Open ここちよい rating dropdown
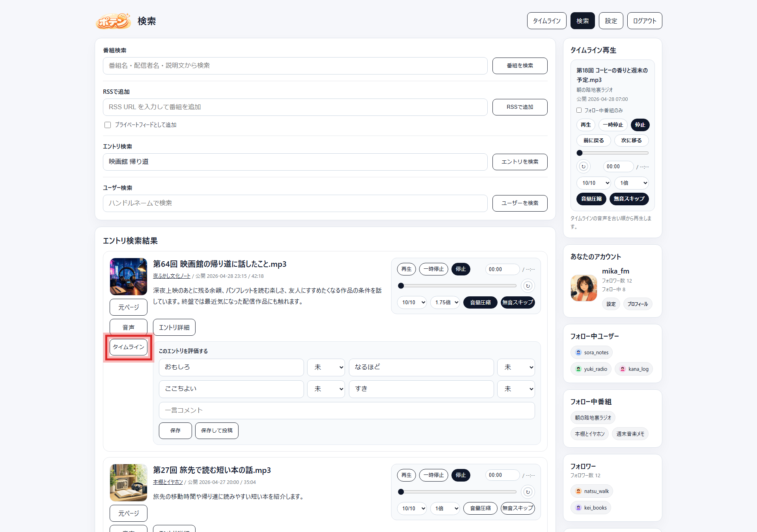This screenshot has width=757, height=532. pyautogui.click(x=326, y=389)
